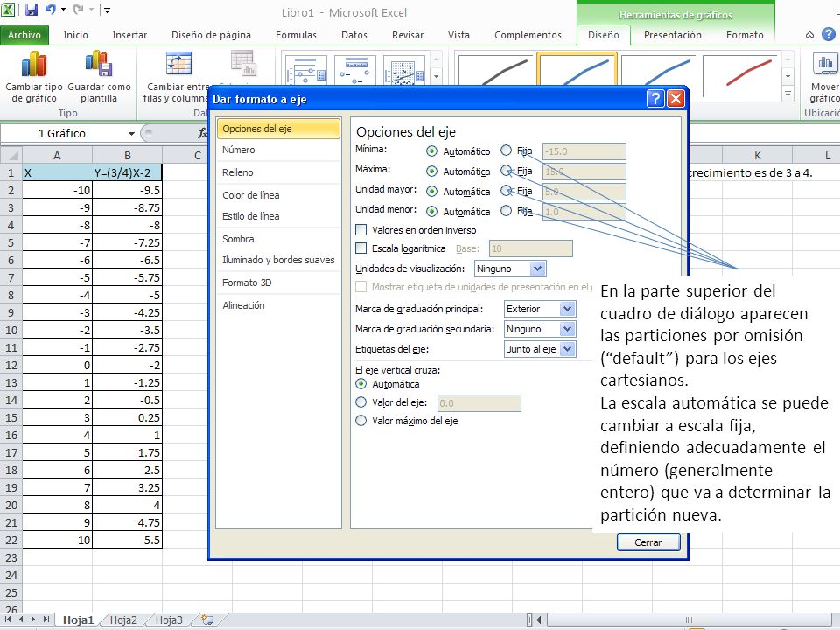Select Automática under El eje vertical cruza

pos(361,383)
